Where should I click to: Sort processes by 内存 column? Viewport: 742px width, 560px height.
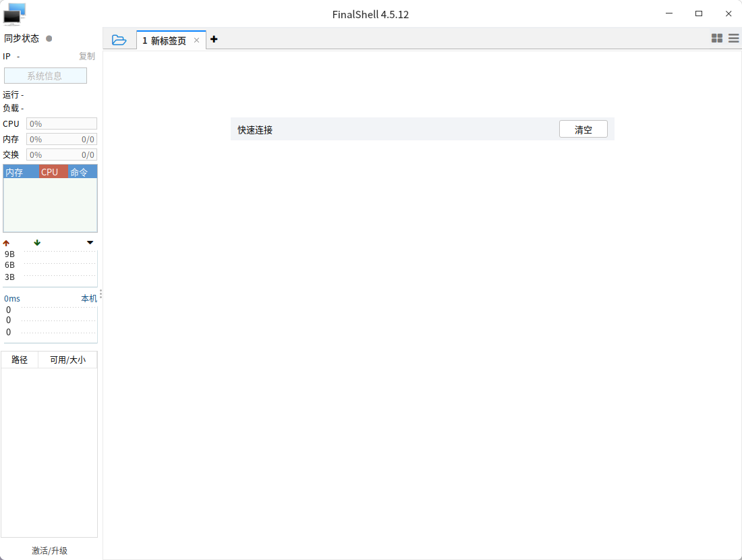point(22,172)
